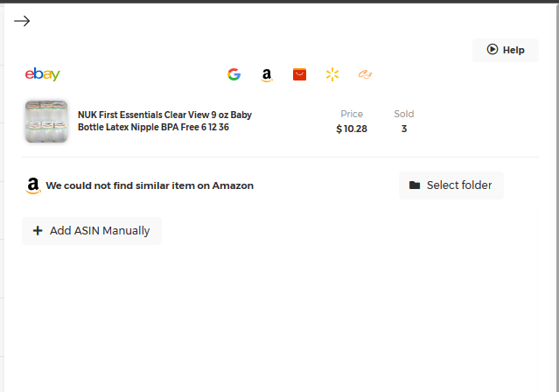Search the item on Google
This screenshot has width=559, height=392.
point(234,74)
